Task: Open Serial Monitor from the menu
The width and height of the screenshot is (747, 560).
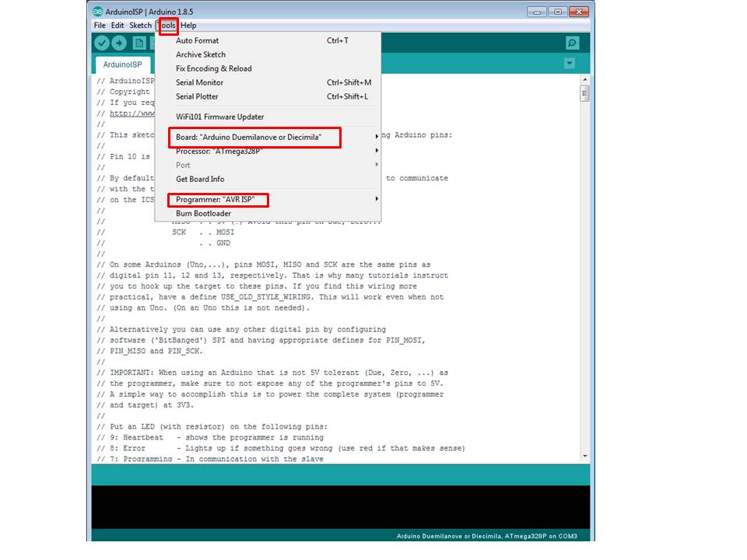Action: (x=268, y=82)
